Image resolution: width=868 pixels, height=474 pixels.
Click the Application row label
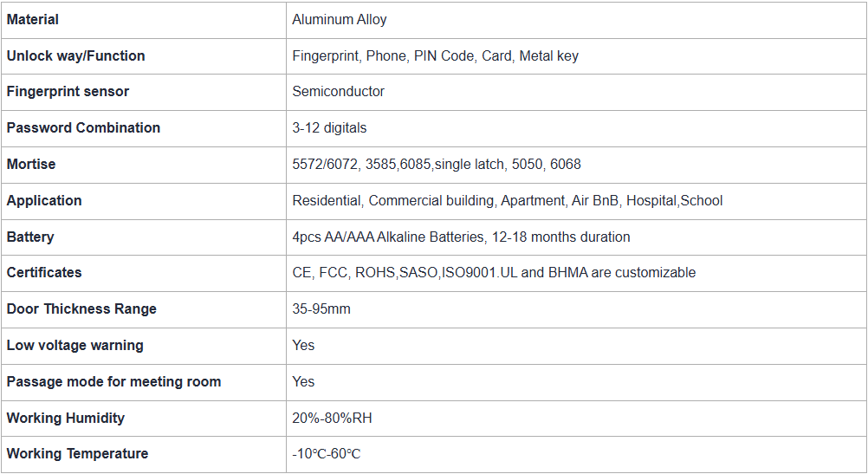(x=44, y=200)
